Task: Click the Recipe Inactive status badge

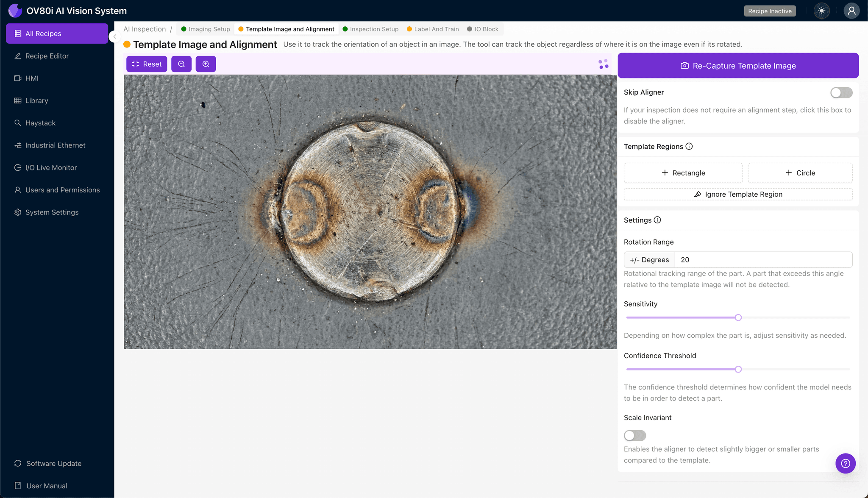Action: pyautogui.click(x=770, y=11)
